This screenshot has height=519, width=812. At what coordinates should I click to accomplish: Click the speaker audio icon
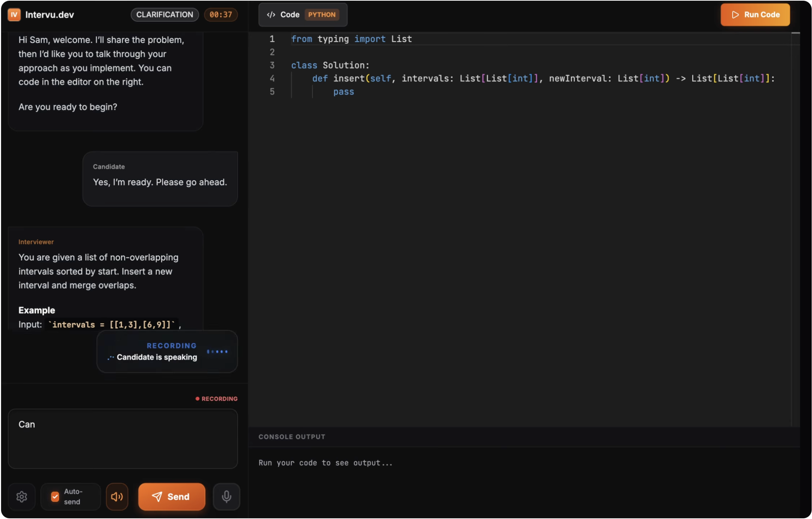117,496
